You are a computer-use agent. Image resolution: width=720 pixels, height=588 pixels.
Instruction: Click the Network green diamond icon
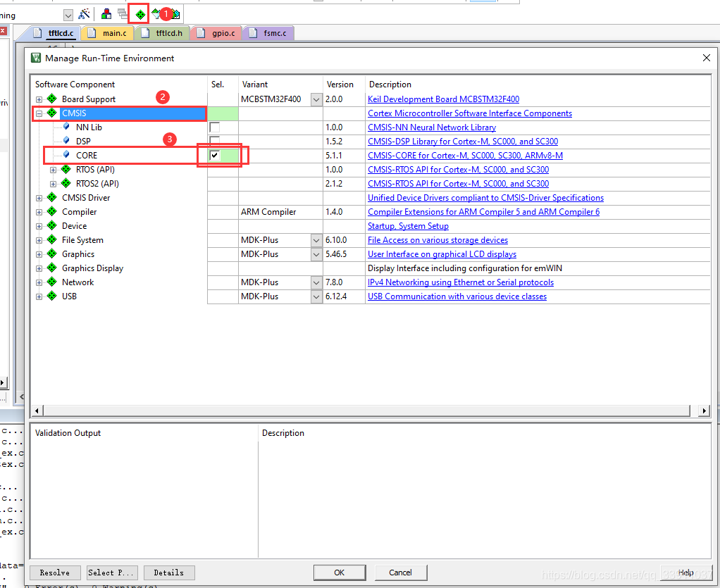click(x=52, y=282)
